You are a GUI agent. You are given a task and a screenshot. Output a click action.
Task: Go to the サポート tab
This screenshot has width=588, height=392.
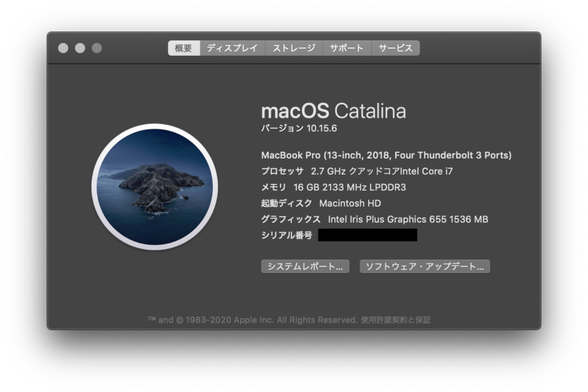click(347, 48)
